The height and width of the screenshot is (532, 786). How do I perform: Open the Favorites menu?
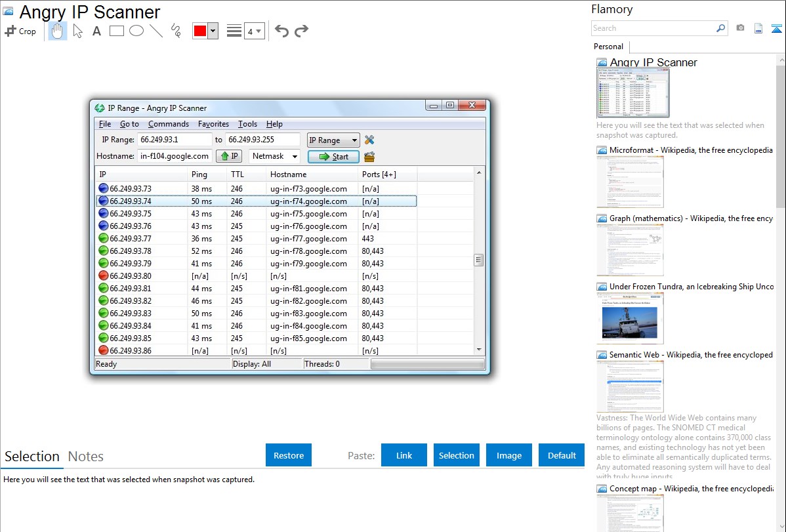tap(213, 124)
